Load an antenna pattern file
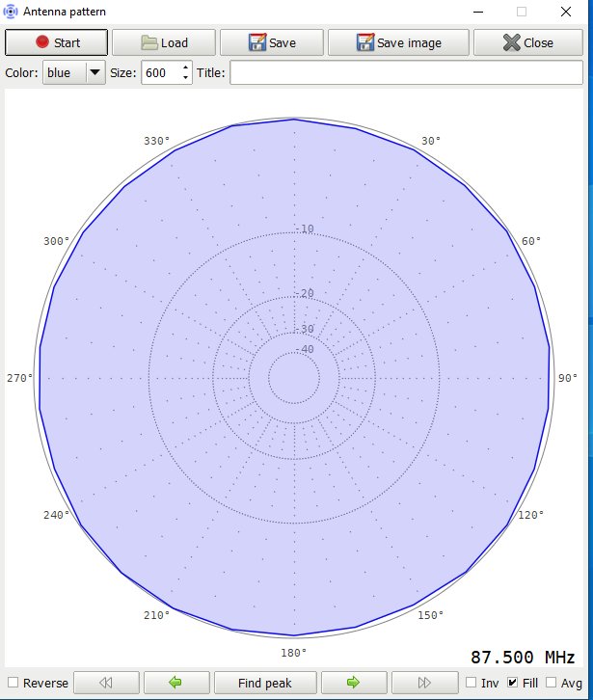Image resolution: width=593 pixels, height=700 pixels. [x=163, y=42]
